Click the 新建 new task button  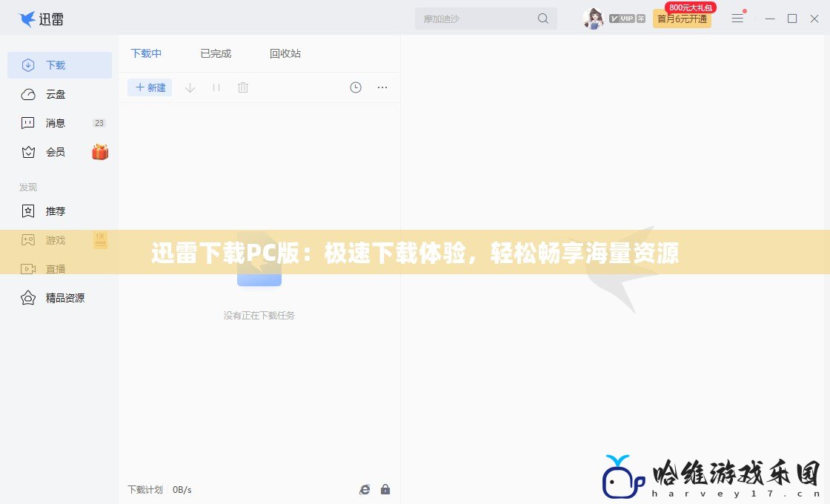pos(150,87)
